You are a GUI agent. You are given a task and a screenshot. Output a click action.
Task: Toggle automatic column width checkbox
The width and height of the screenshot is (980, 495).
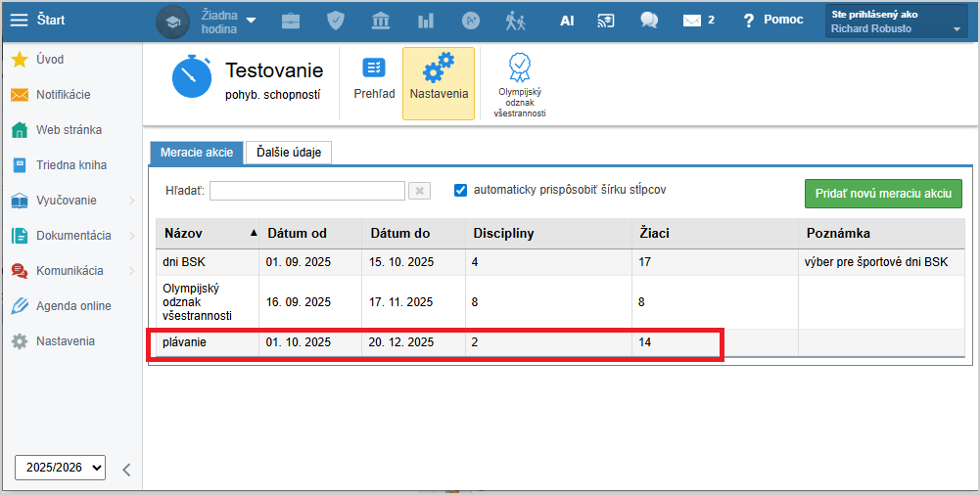pos(461,190)
